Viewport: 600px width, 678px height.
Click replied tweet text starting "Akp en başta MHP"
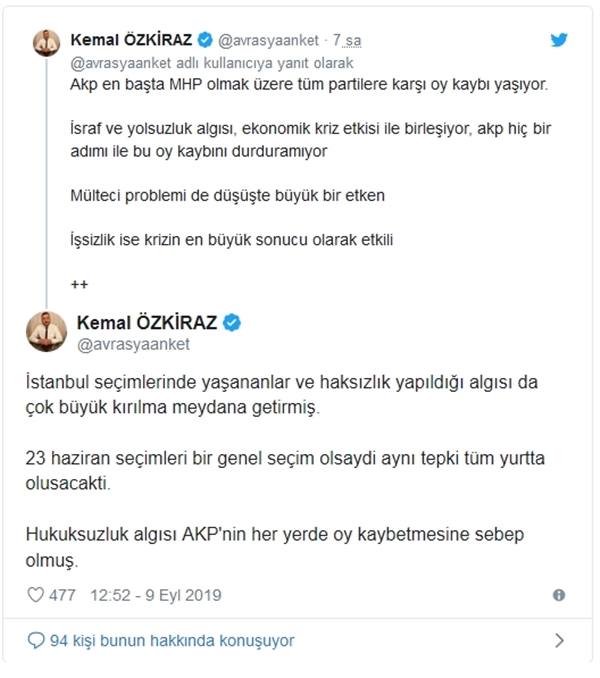[310, 86]
